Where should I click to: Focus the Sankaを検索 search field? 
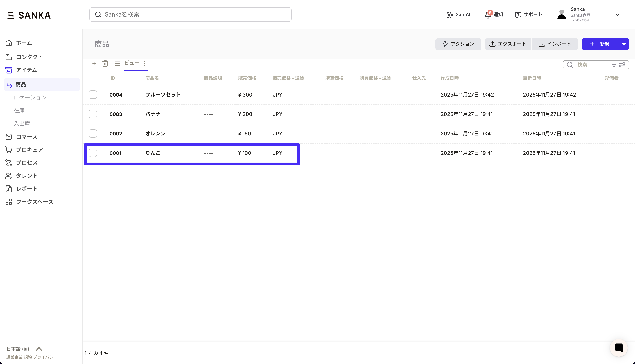[x=190, y=14]
